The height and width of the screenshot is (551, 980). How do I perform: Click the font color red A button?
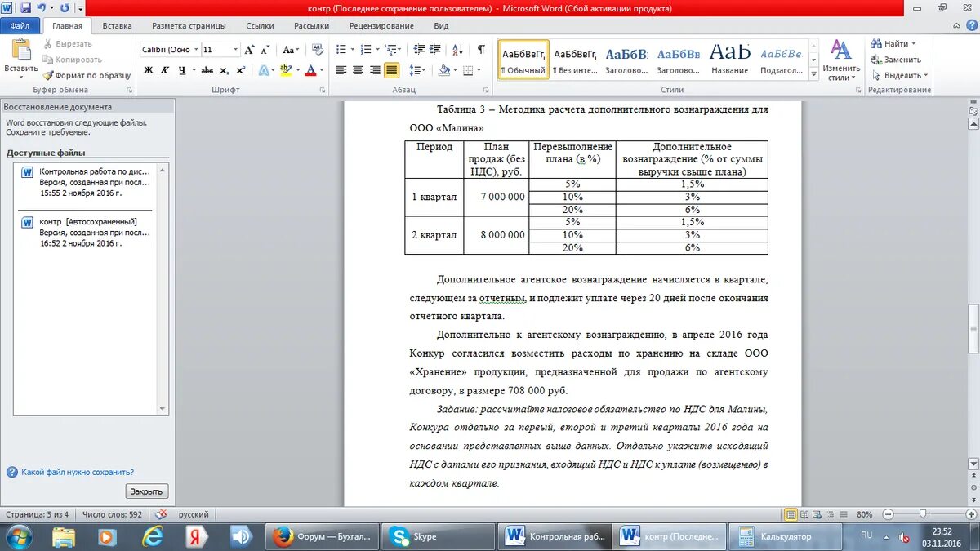pos(311,70)
